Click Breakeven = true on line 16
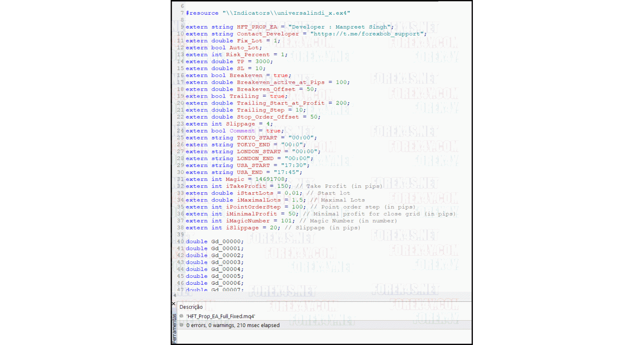The width and height of the screenshot is (644, 345). click(x=259, y=75)
